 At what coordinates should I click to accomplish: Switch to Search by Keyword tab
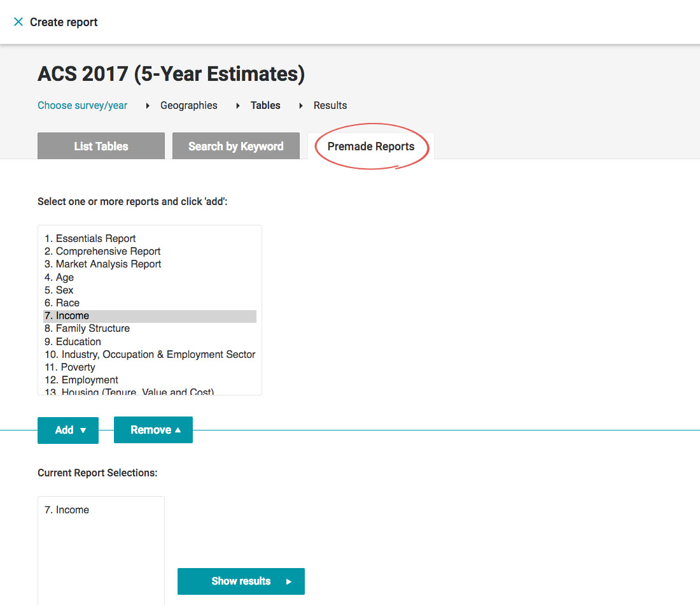click(x=235, y=146)
